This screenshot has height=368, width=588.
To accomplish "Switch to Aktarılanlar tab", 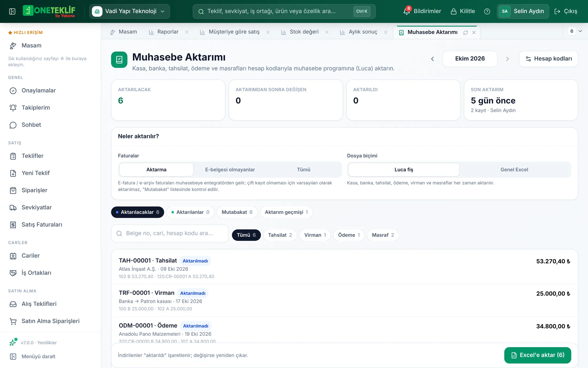I will [190, 212].
